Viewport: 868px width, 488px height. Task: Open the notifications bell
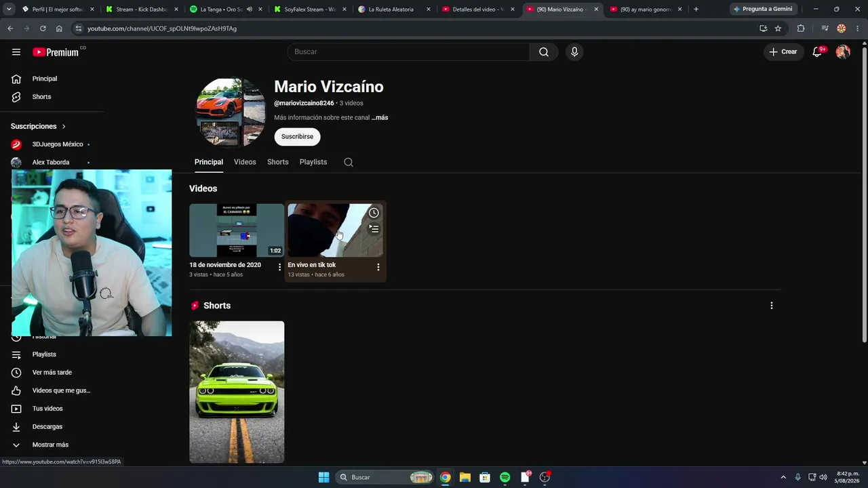[818, 52]
